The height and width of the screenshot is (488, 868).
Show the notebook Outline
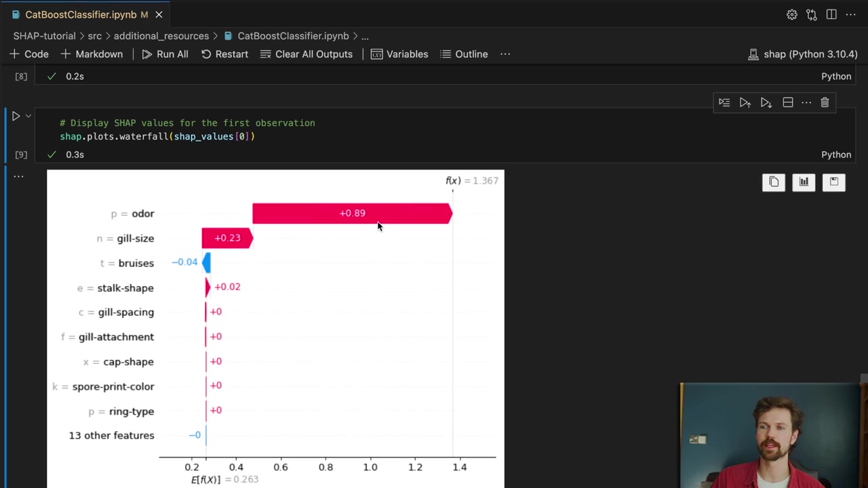464,54
